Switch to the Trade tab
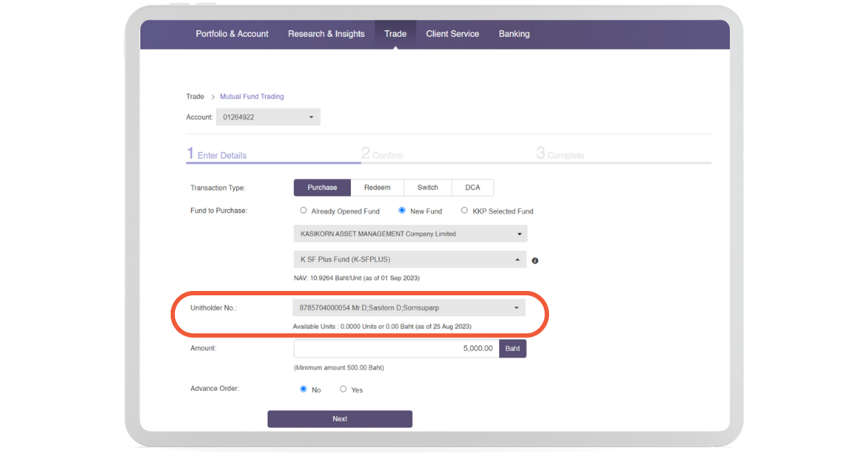The width and height of the screenshot is (868, 456). pyautogui.click(x=395, y=34)
